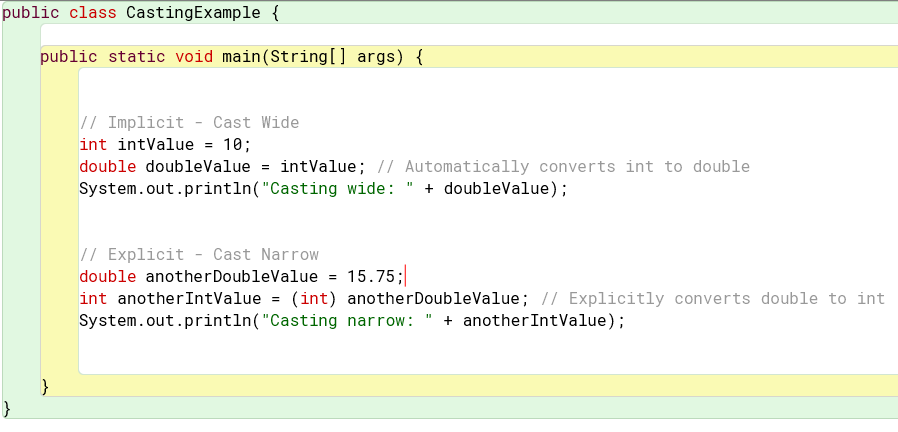Click the Explicit - Cast Narrow comment

[199, 254]
